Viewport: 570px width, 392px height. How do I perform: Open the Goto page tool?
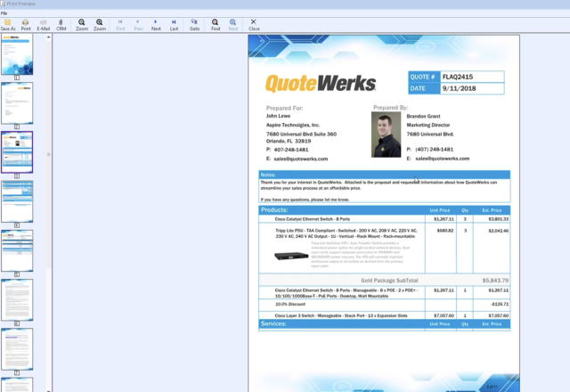[x=194, y=25]
